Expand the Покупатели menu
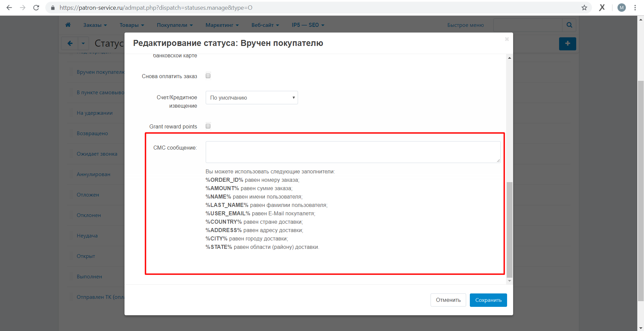 tap(175, 25)
